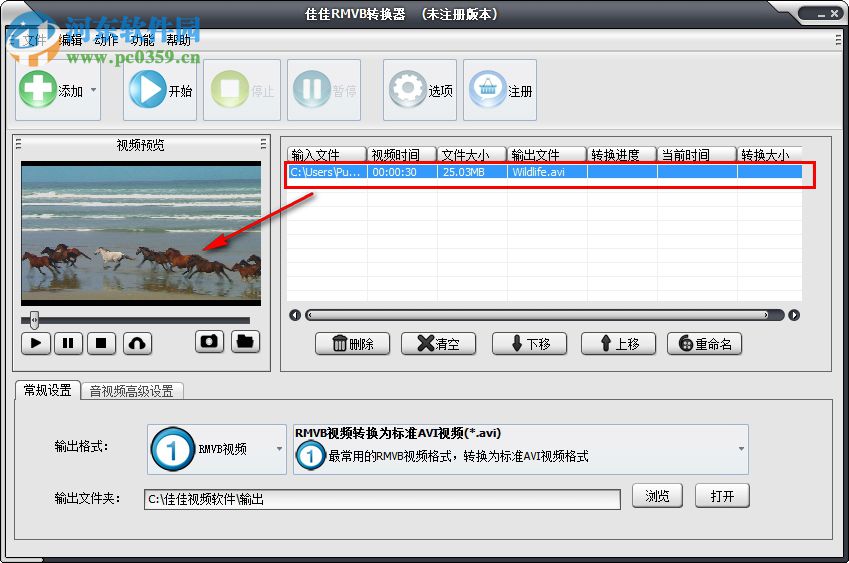Delete selected file with 删除 button
This screenshot has width=849, height=563.
352,344
